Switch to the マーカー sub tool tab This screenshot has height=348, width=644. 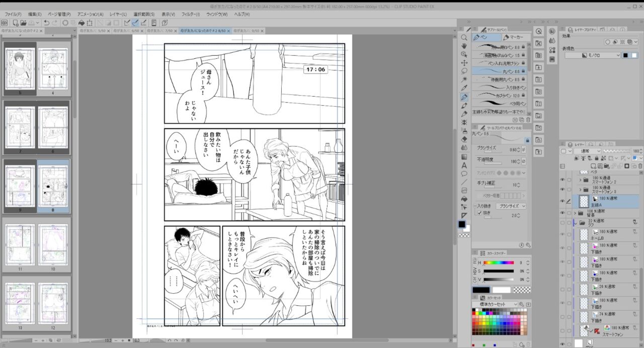[x=515, y=37]
